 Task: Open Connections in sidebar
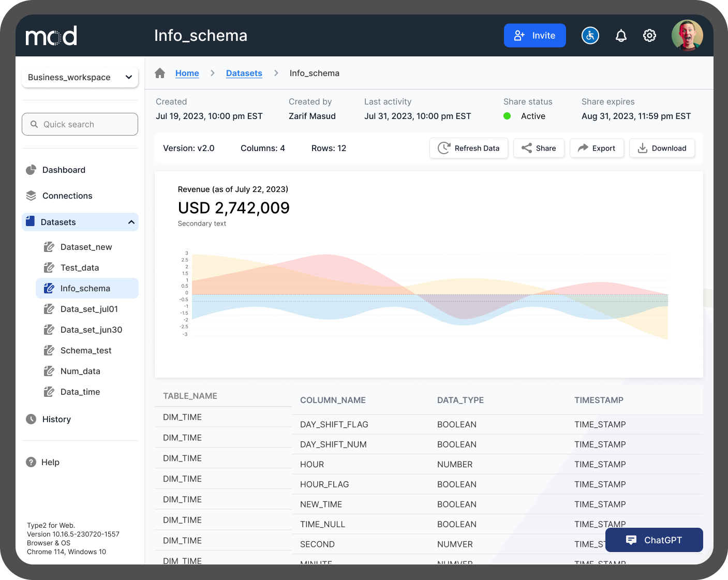(67, 196)
